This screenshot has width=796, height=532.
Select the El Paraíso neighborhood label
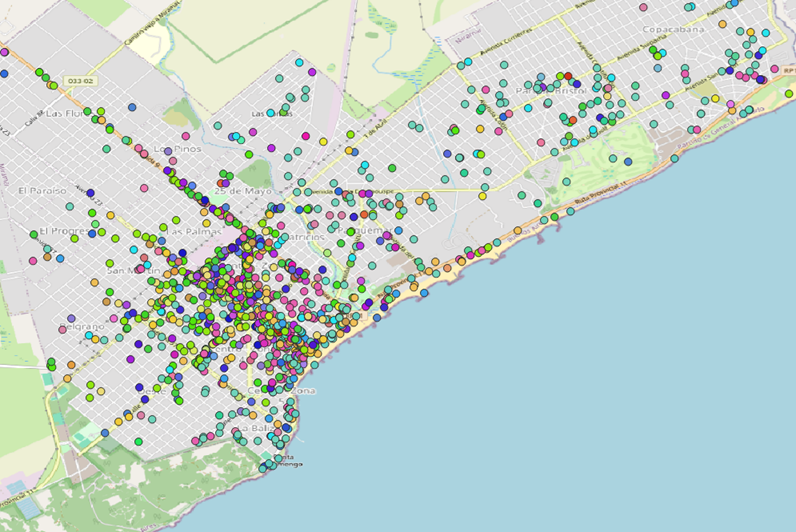tap(42, 191)
